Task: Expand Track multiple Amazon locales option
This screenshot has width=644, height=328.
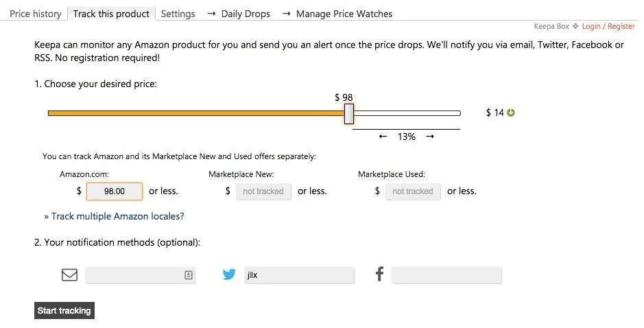Action: point(114,216)
